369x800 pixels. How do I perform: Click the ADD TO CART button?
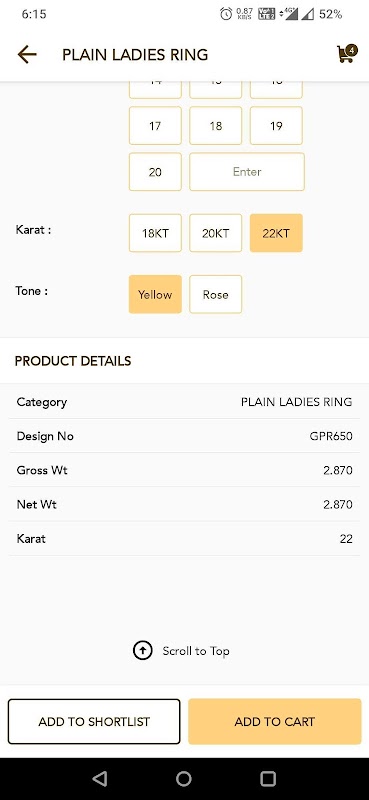(x=275, y=721)
